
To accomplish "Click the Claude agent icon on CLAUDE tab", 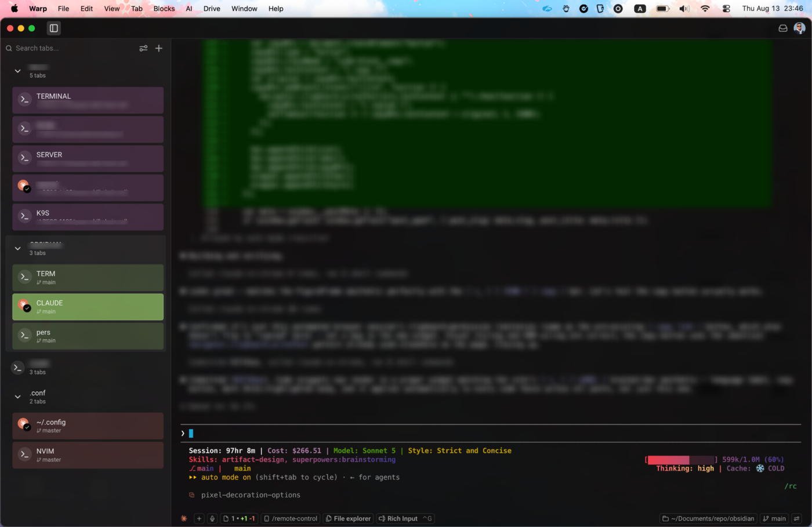I will [24, 305].
